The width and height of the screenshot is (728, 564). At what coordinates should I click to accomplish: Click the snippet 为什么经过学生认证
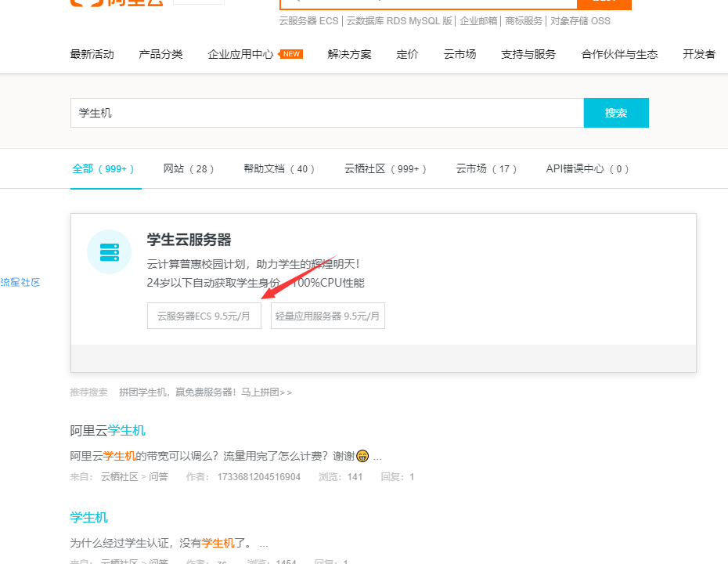[x=169, y=543]
